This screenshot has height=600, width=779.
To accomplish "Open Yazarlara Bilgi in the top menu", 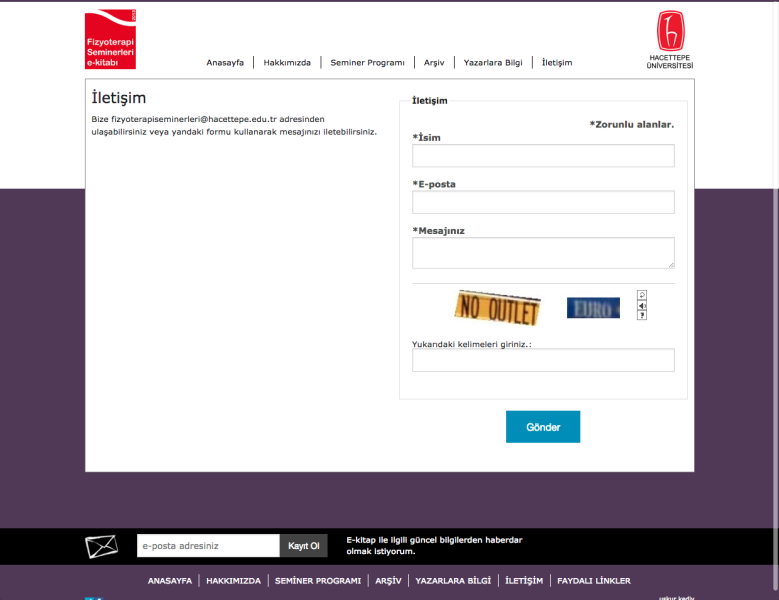I will (x=493, y=63).
